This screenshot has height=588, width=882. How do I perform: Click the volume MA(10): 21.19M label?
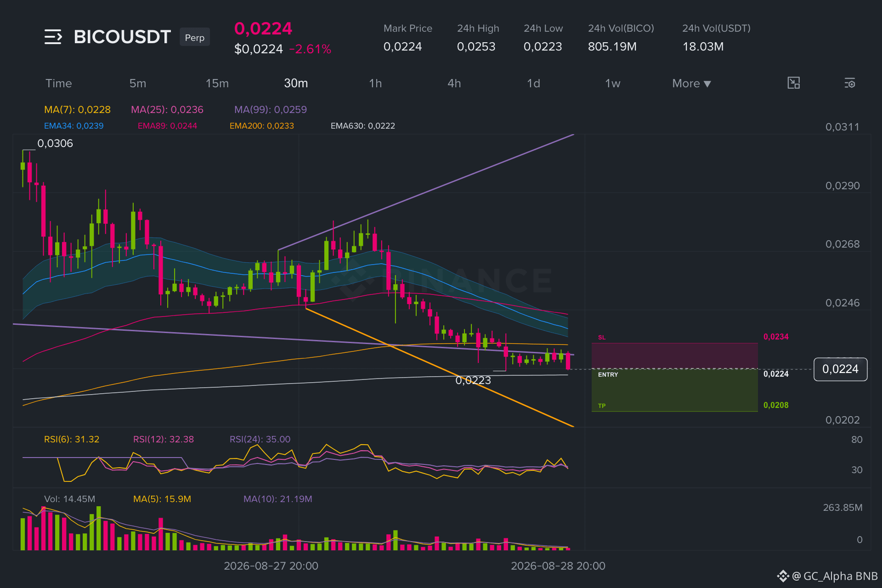[x=278, y=499]
